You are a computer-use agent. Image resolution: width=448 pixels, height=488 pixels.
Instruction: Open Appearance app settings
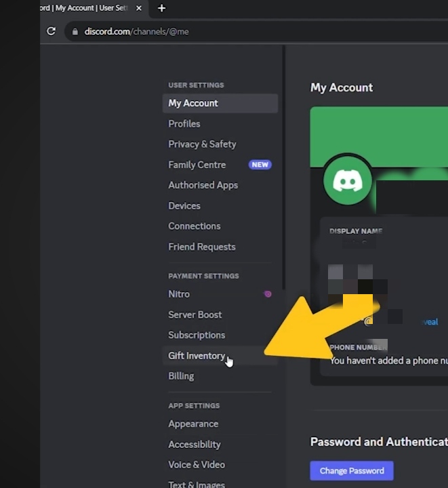(220, 424)
